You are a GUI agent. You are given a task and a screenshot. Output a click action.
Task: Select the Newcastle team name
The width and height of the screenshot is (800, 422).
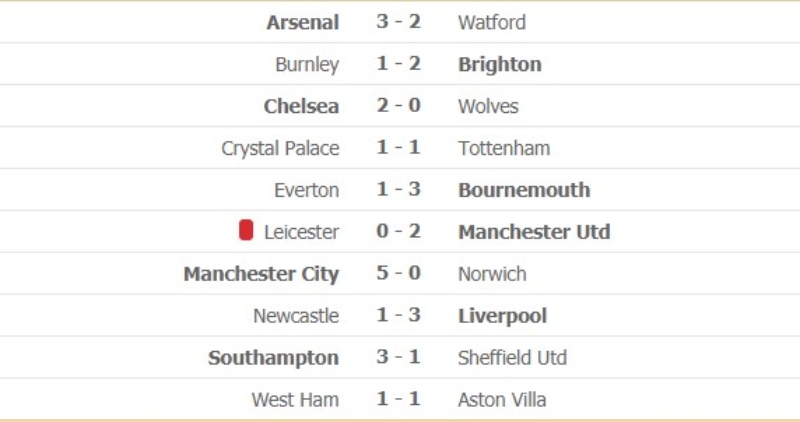click(296, 316)
